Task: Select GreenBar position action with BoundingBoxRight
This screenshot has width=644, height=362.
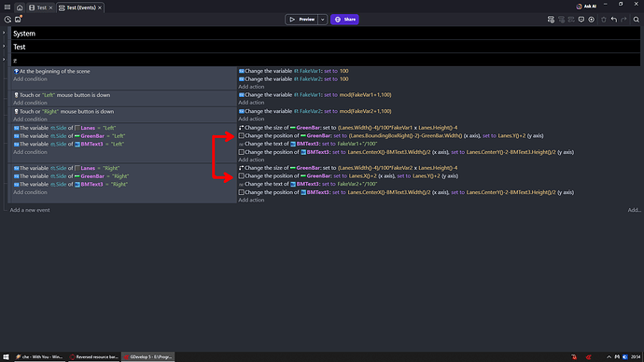Action: pos(391,136)
